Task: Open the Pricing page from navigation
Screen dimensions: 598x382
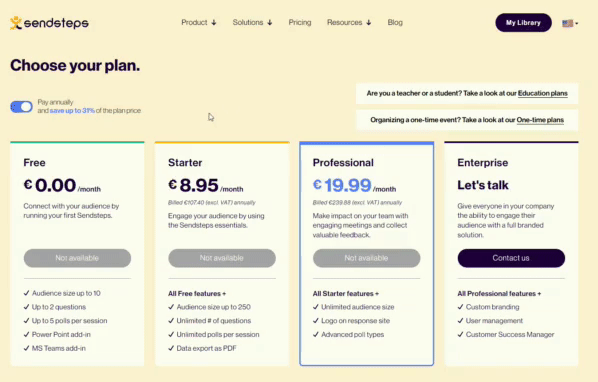Action: click(x=300, y=22)
